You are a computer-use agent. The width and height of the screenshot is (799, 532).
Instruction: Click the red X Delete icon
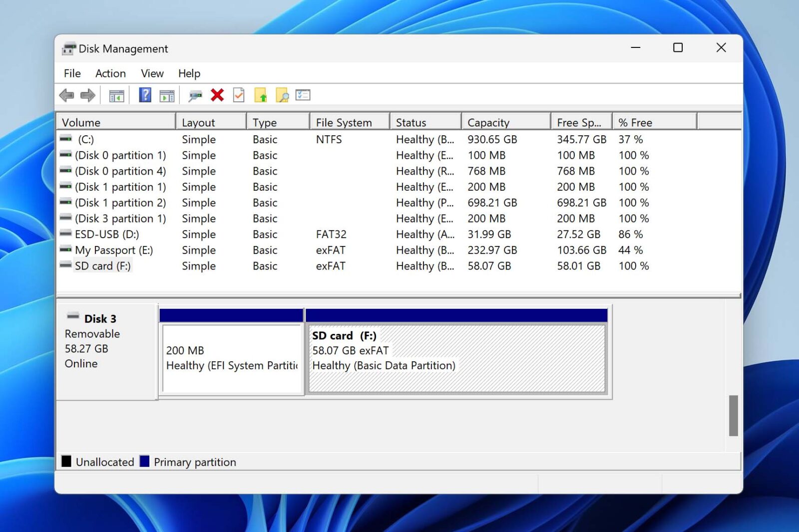point(217,95)
